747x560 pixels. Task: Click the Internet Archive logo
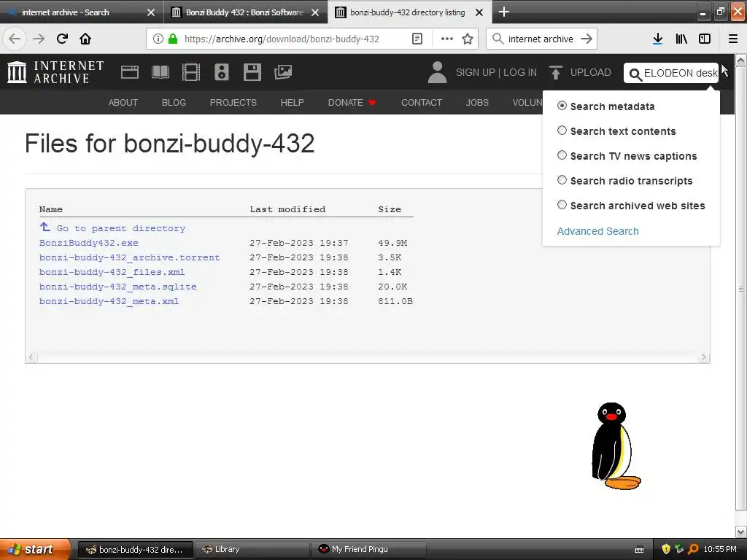55,72
